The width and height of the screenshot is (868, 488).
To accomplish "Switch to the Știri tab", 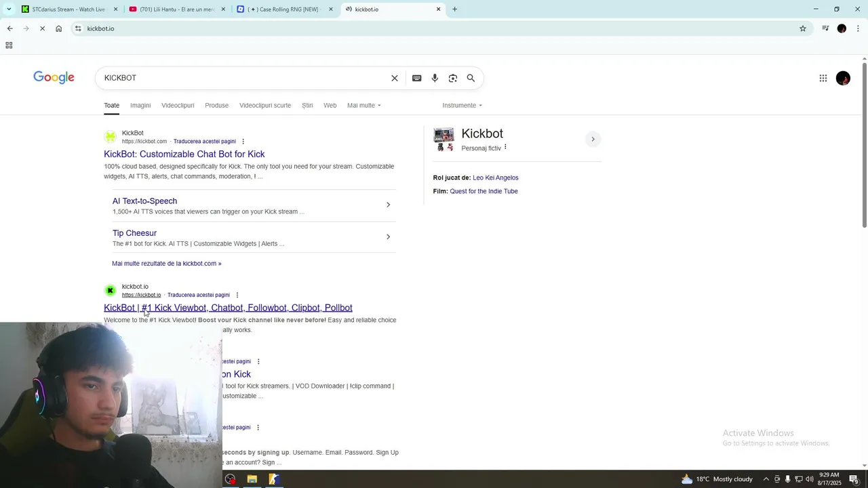I will click(307, 105).
